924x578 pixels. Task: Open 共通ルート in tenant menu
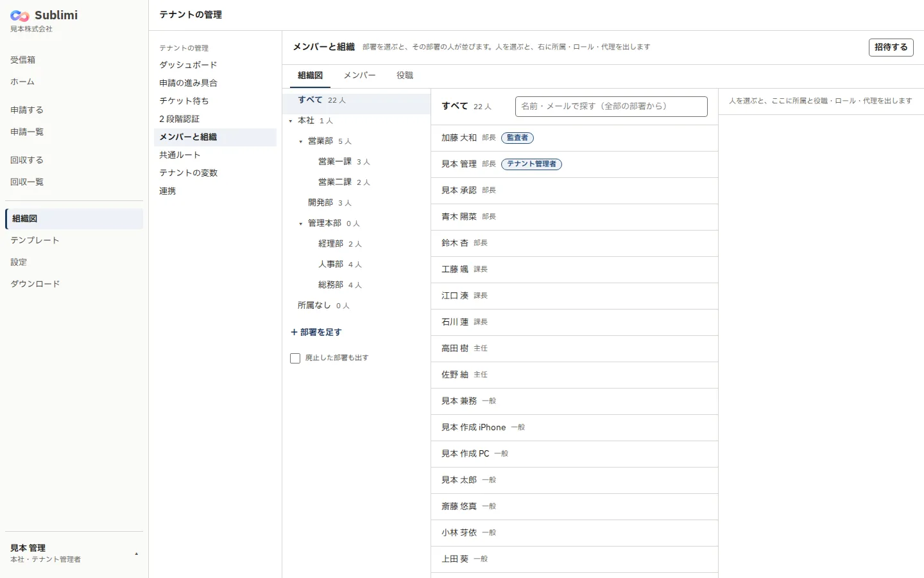click(x=215, y=155)
